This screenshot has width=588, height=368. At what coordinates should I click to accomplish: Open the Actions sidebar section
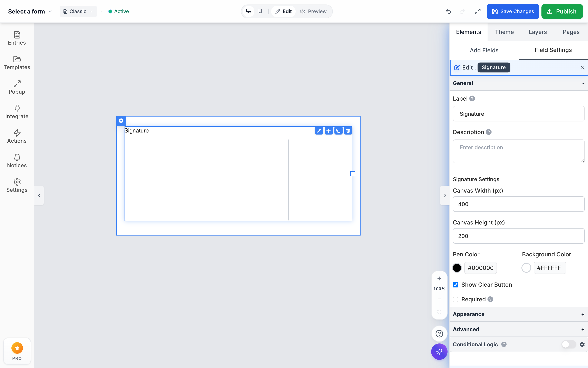coord(17,137)
